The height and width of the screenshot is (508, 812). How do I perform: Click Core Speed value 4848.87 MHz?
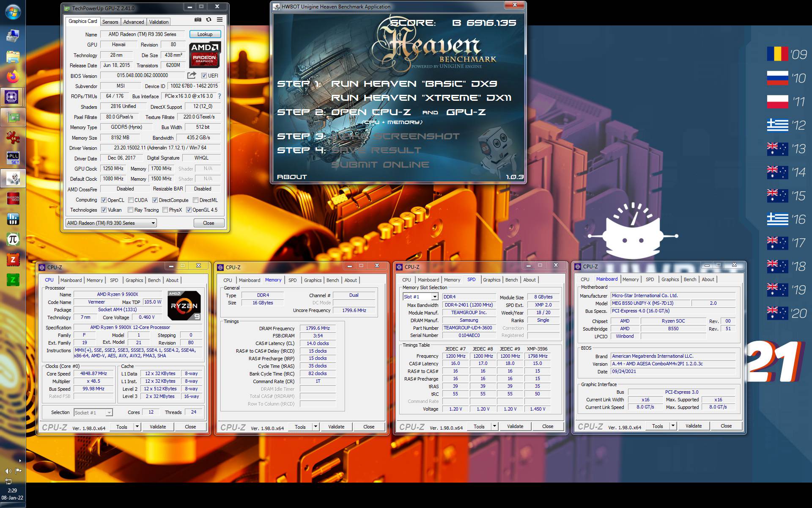coord(94,374)
